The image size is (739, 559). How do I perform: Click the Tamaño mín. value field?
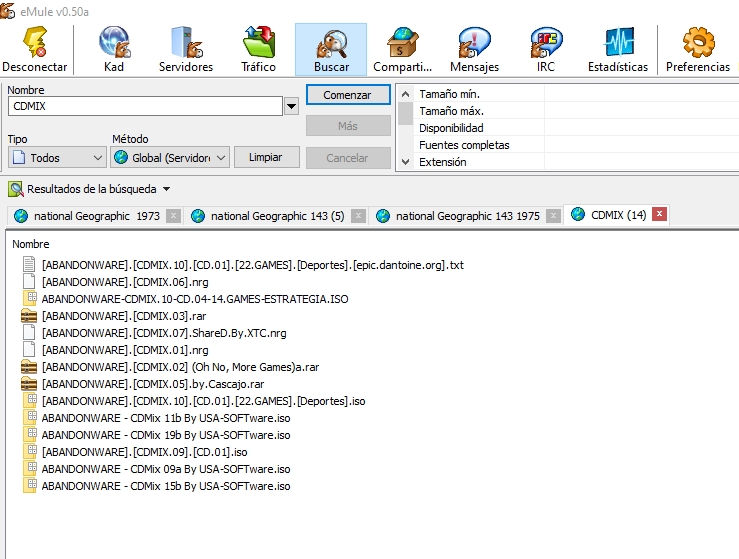coord(641,94)
